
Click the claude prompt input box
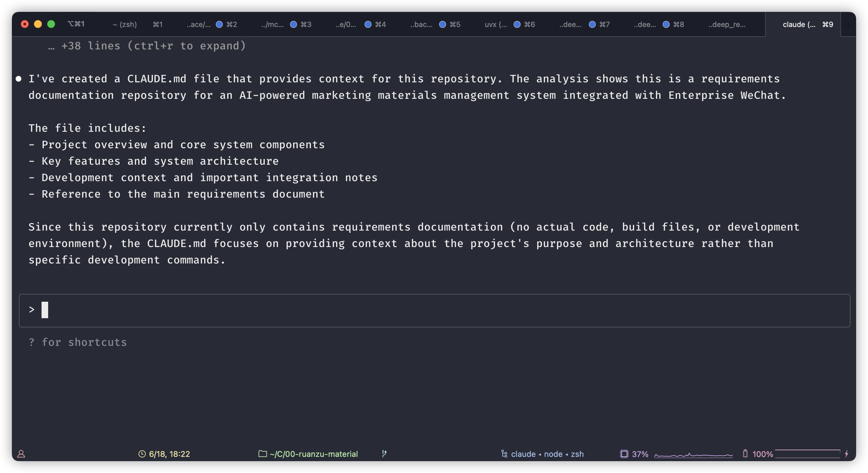(434, 310)
